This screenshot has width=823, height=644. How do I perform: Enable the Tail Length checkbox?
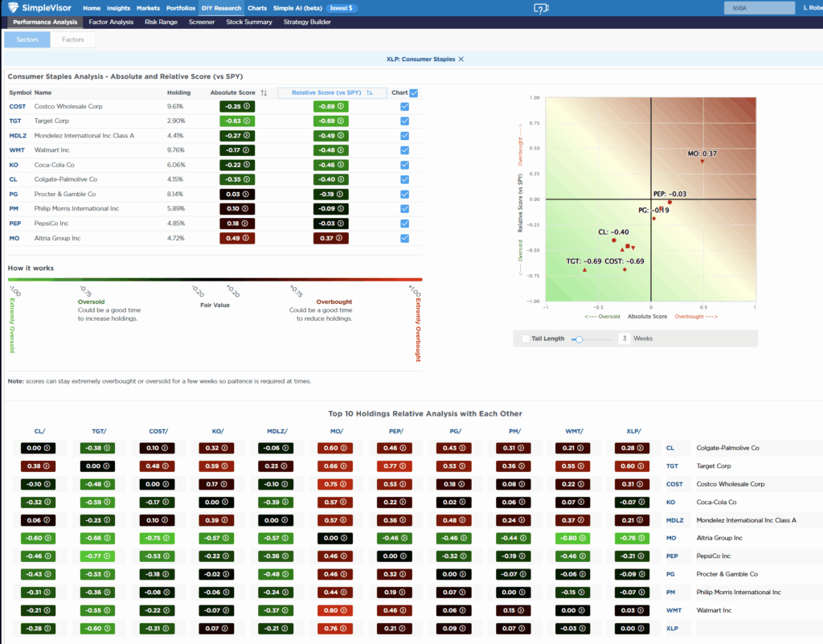pyautogui.click(x=527, y=338)
